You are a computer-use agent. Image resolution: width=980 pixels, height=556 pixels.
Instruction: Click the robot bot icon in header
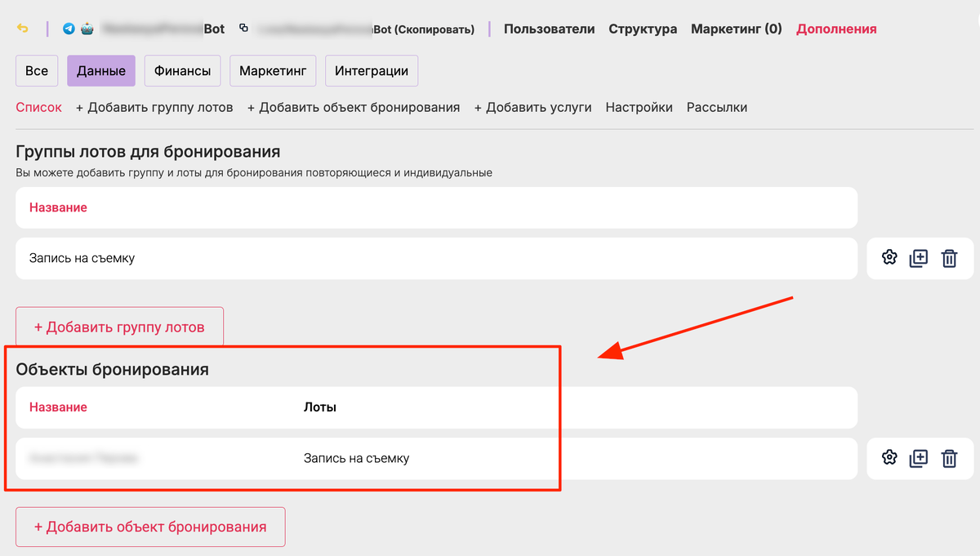[x=87, y=29]
